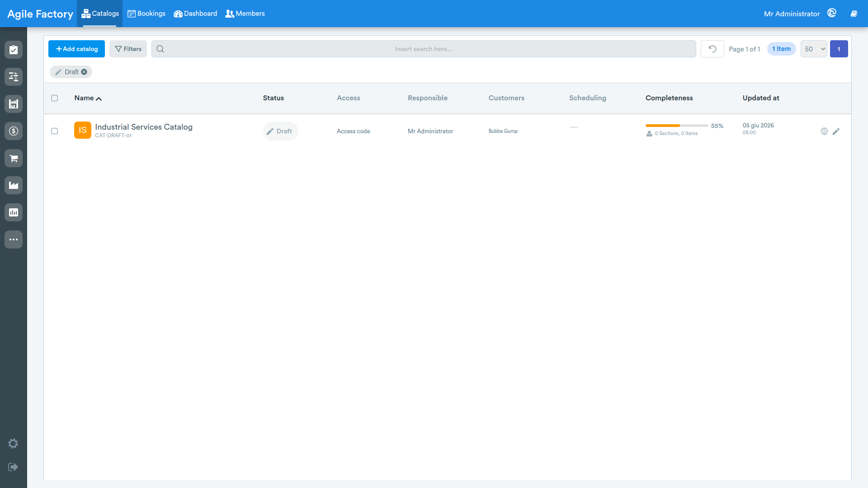Open the clipboard tasks sidebar icon
The height and width of the screenshot is (488, 868).
point(14,50)
